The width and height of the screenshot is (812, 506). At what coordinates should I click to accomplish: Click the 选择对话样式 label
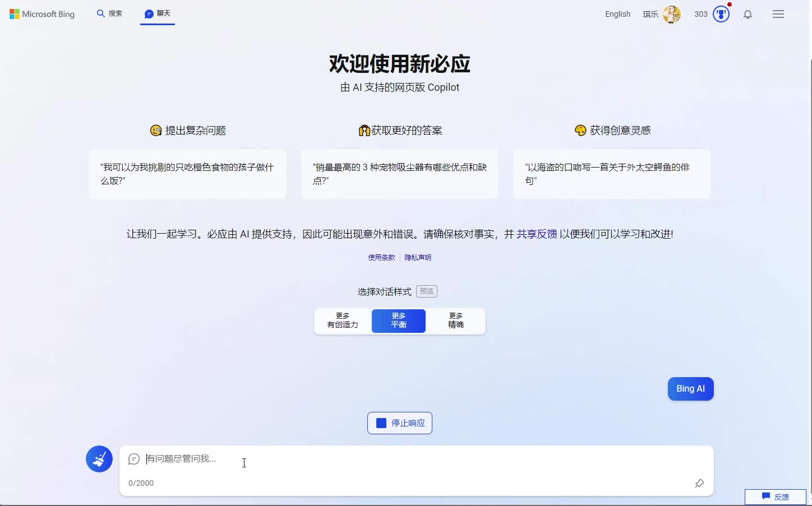385,291
